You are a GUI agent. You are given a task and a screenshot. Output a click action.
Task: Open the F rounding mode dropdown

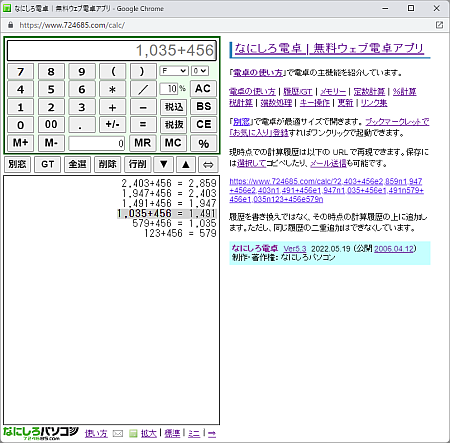click(x=174, y=71)
